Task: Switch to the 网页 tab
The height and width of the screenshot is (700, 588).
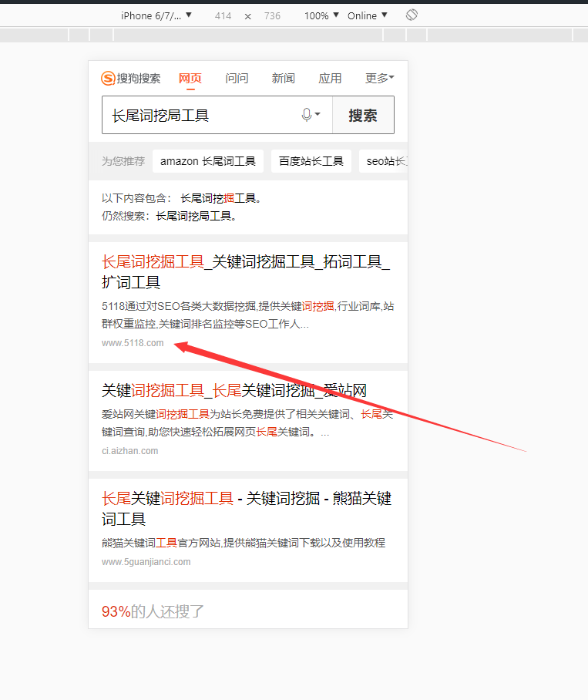Action: pos(190,78)
